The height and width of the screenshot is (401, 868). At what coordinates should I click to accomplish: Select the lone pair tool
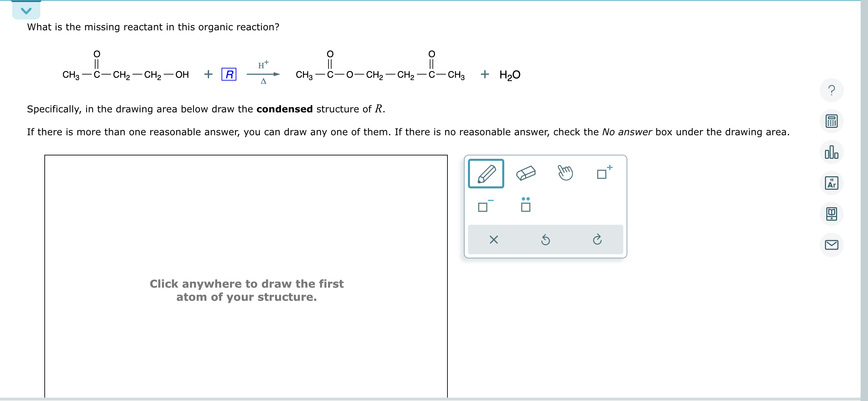pos(526,206)
